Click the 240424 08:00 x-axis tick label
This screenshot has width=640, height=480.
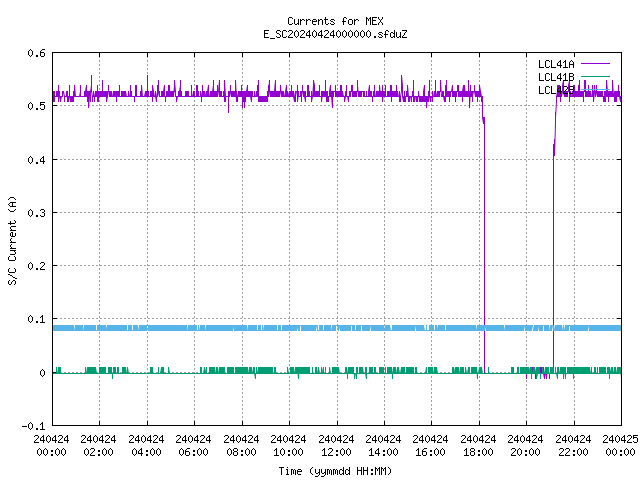click(241, 446)
